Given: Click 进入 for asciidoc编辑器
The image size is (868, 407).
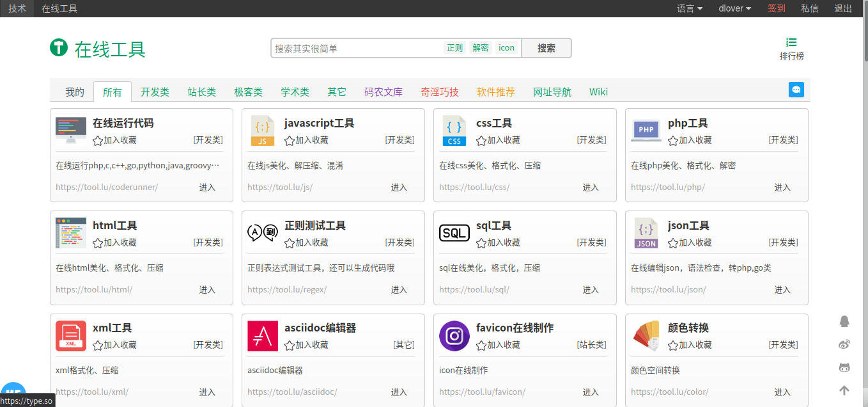Looking at the screenshot, I should [x=399, y=392].
